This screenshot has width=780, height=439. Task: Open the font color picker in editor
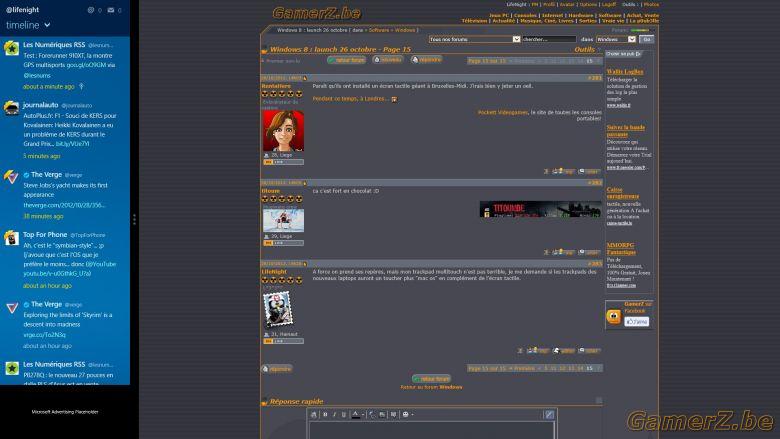pos(358,415)
